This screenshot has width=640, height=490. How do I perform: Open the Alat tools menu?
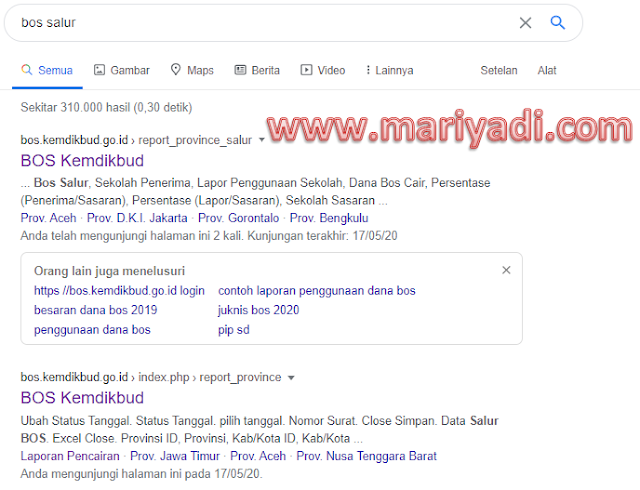coord(547,70)
